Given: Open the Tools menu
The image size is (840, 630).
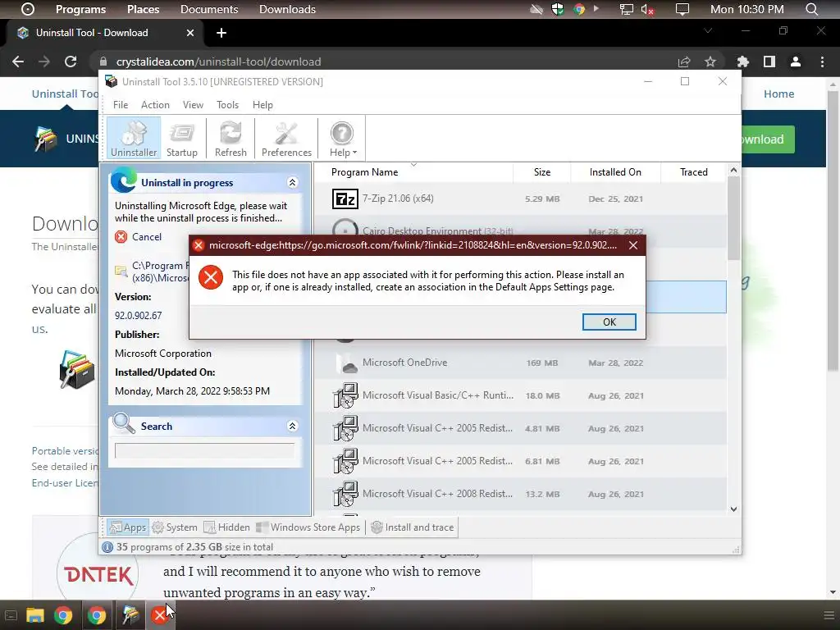Looking at the screenshot, I should pyautogui.click(x=228, y=105).
